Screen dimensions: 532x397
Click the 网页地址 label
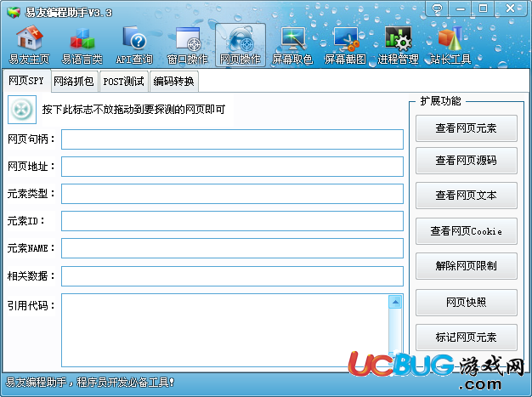point(31,167)
